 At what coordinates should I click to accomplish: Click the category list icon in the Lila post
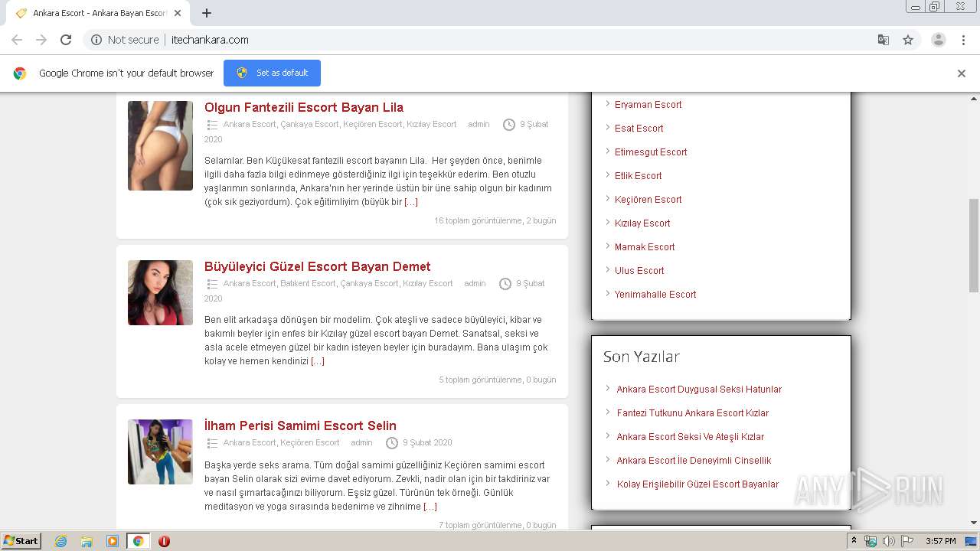tap(212, 125)
